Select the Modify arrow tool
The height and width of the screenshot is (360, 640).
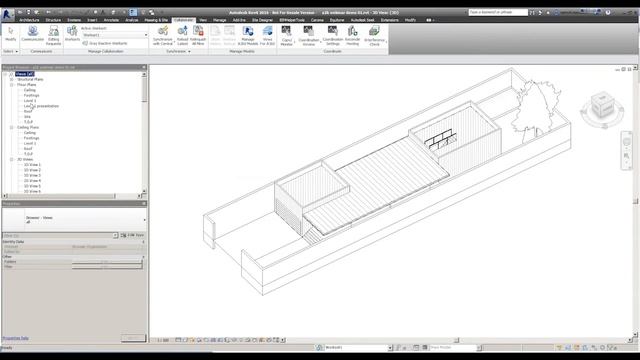click(x=11, y=34)
